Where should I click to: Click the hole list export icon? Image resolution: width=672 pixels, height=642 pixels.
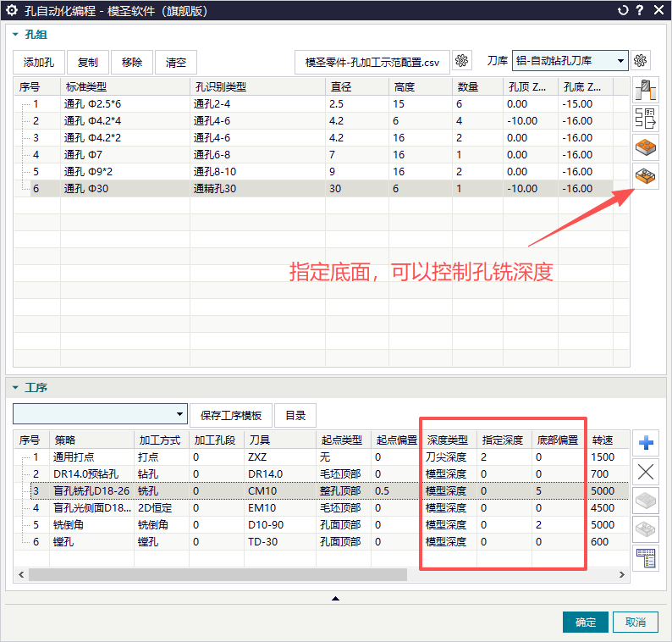[646, 119]
